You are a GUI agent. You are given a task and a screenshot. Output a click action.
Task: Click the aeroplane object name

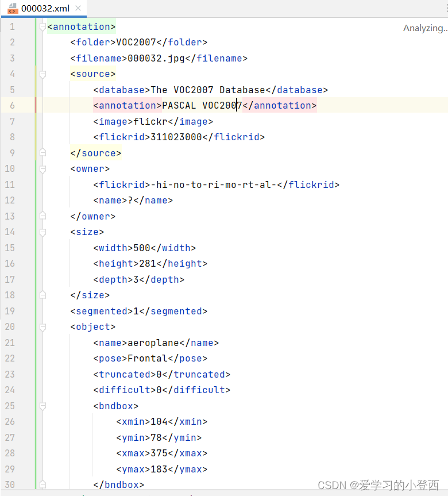point(153,343)
